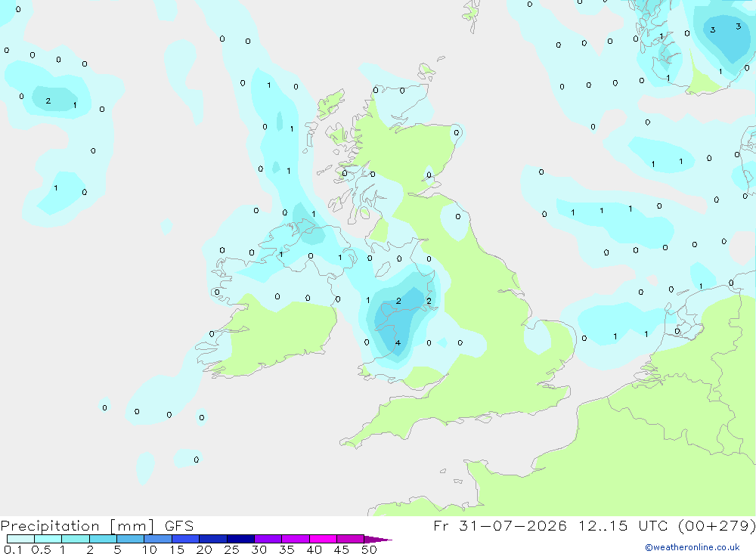Viewport: 756px width, 554px height.
Task: Click the forecast offset '(00+279)'
Action: (x=717, y=525)
